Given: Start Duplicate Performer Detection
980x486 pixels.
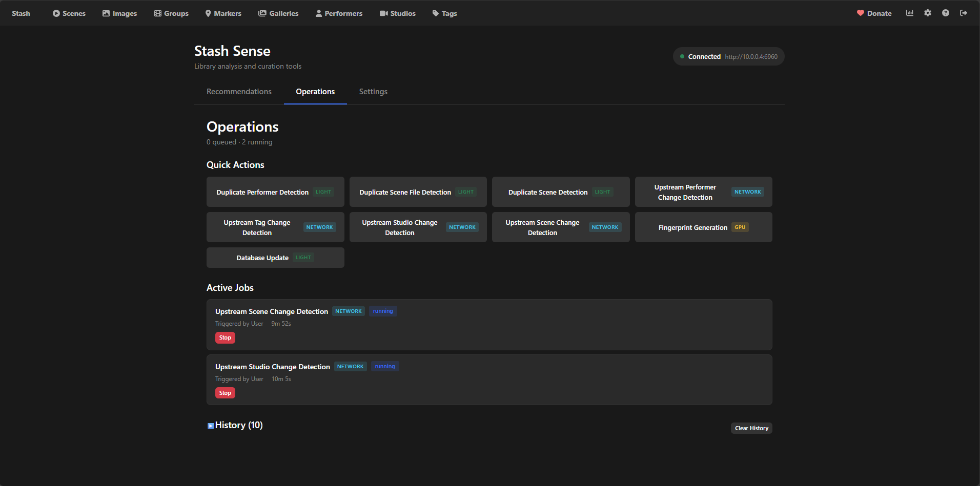Looking at the screenshot, I should 275,192.
